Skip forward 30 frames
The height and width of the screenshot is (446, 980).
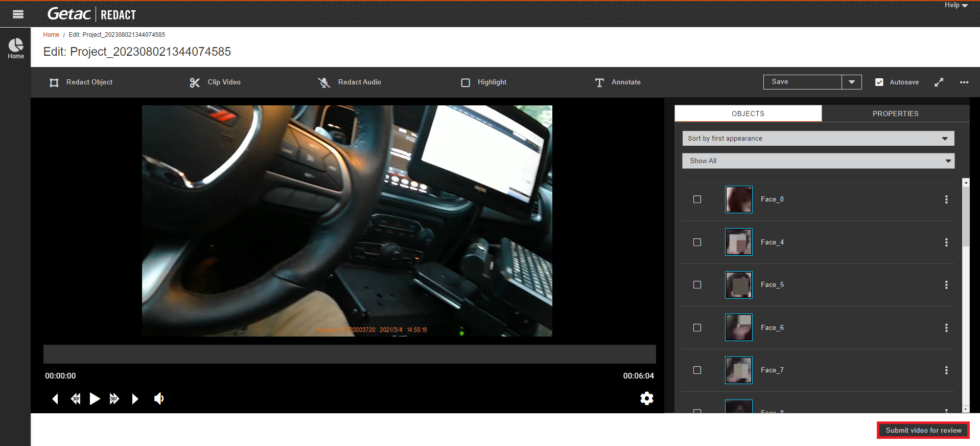pyautogui.click(x=114, y=399)
